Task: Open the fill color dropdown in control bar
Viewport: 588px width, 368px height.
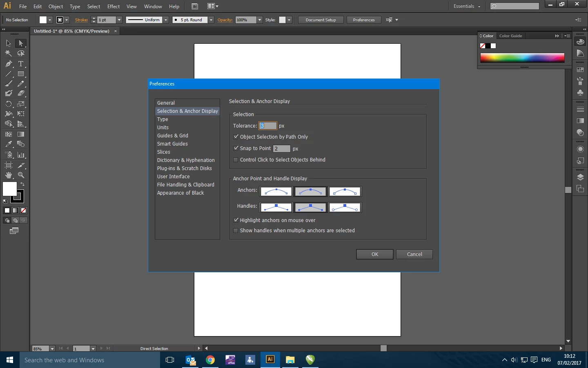Action: [x=50, y=20]
